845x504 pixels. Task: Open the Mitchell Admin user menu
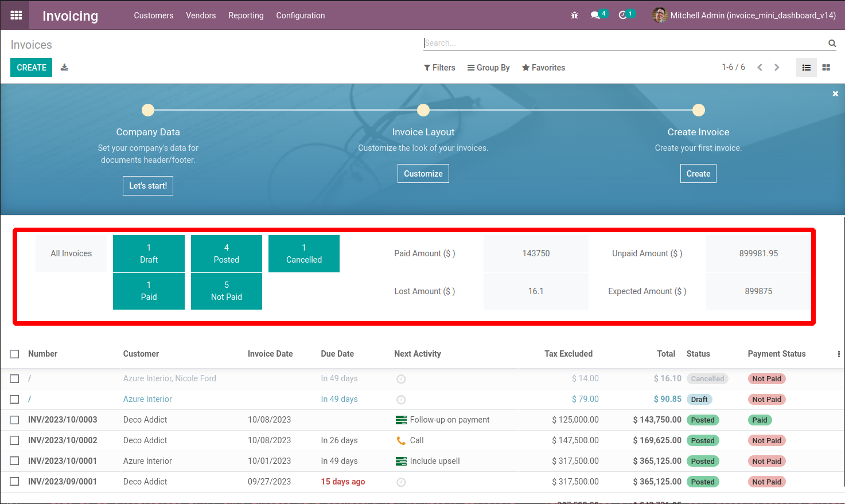click(x=744, y=15)
